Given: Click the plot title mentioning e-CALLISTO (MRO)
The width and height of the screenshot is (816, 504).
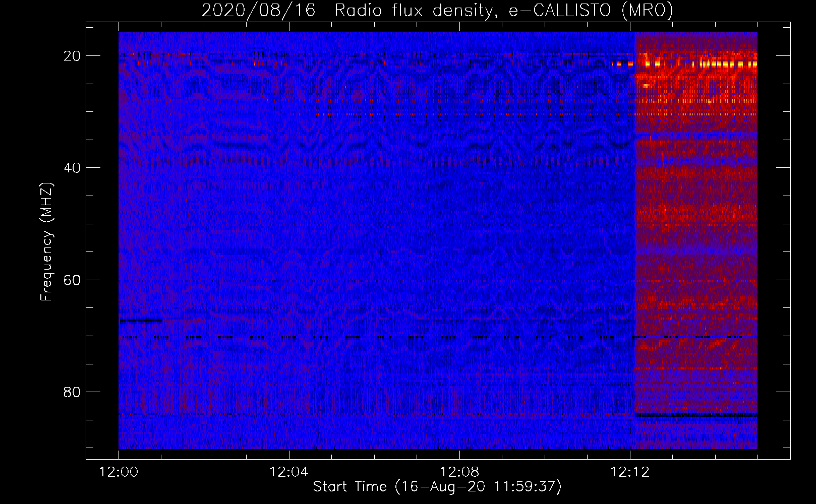Looking at the screenshot, I should pos(437,10).
